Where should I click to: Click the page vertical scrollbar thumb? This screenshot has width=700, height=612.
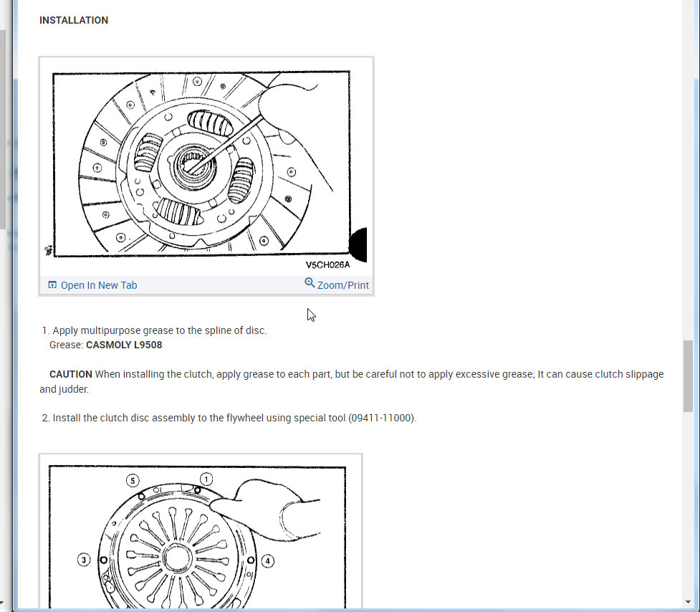(x=688, y=376)
